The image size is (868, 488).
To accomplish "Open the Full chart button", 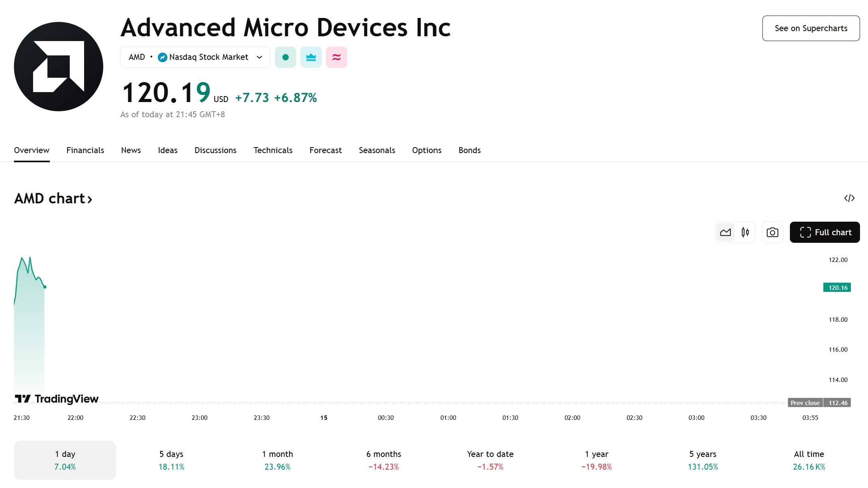I will 825,232.
